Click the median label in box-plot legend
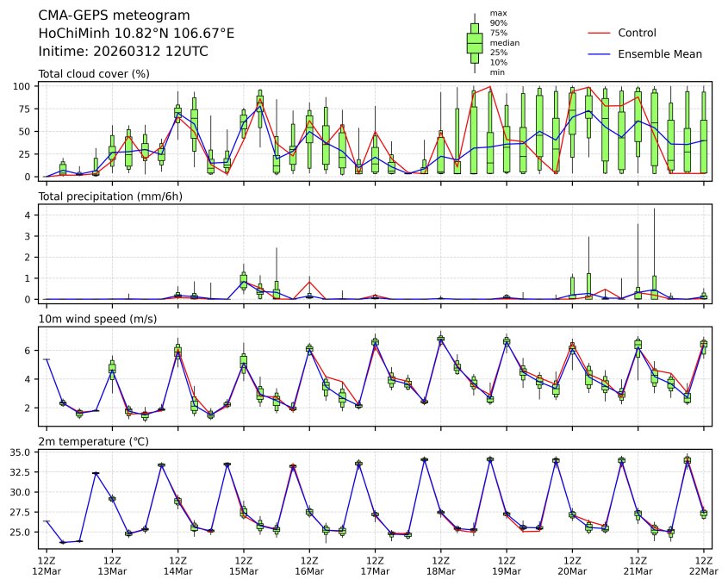Image resolution: width=728 pixels, height=586 pixels. 504,42
